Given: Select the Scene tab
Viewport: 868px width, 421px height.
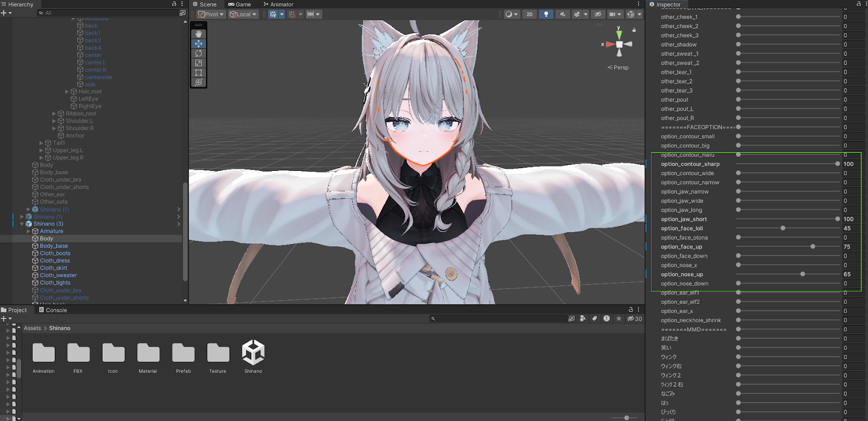Looking at the screenshot, I should coord(205,4).
